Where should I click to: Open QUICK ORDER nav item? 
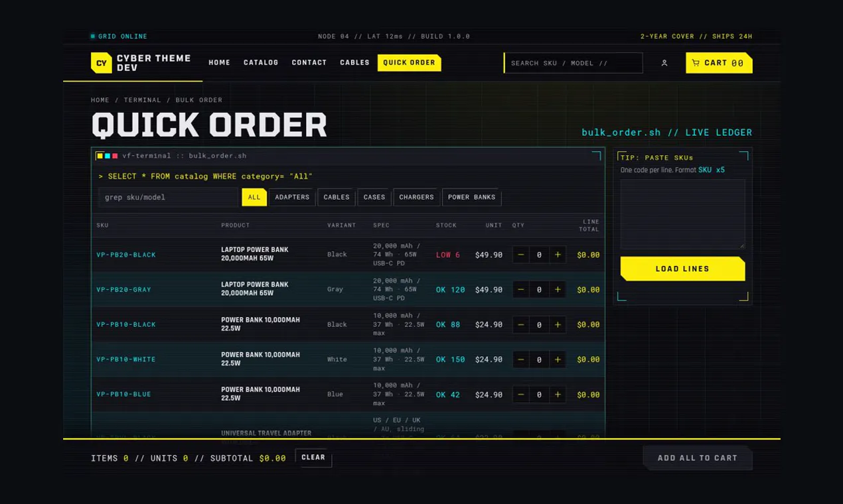tap(410, 63)
